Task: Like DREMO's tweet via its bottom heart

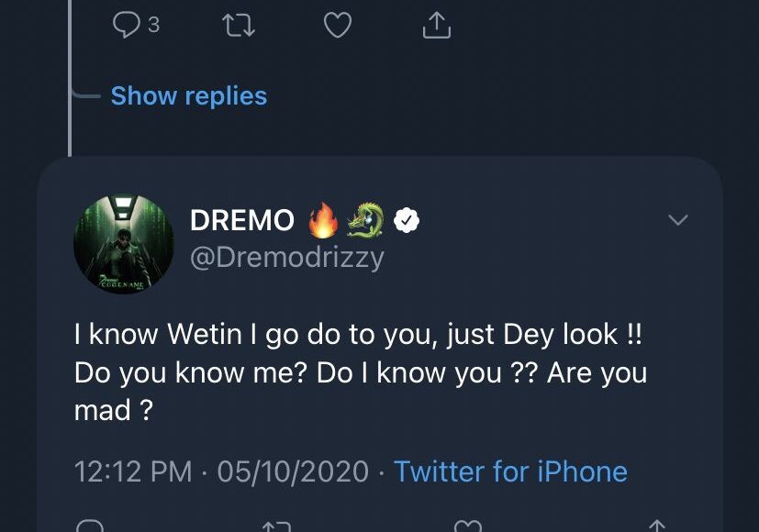Action: [468, 526]
